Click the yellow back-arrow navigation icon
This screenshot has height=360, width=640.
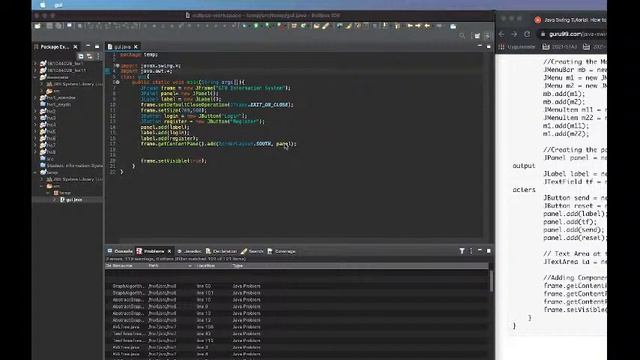click(x=427, y=26)
